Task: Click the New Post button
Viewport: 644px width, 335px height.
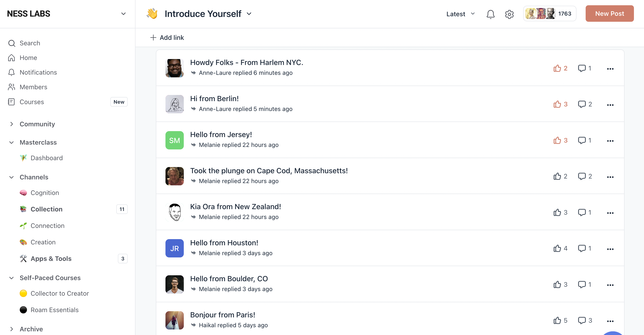Action: [x=609, y=14]
